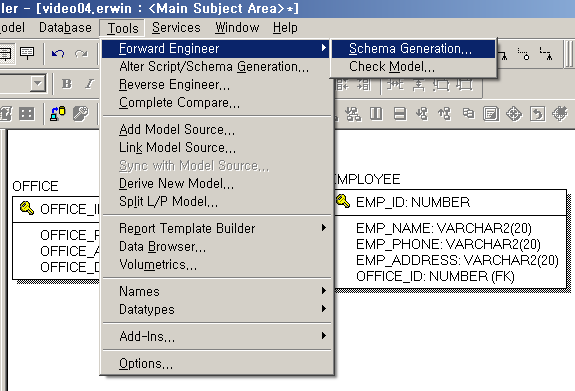The image size is (575, 391).
Task: Select Link Model Source menu entry
Action: [217, 147]
